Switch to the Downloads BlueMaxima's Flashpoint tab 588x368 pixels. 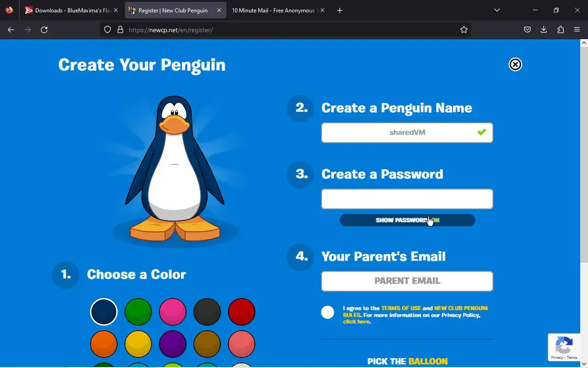tap(72, 10)
